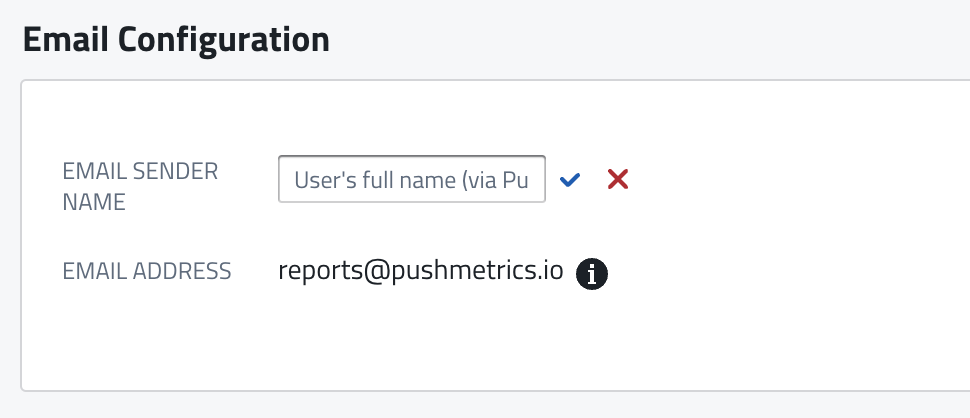Image resolution: width=970 pixels, height=418 pixels.
Task: Tap the black circled "i" icon
Action: point(592,273)
